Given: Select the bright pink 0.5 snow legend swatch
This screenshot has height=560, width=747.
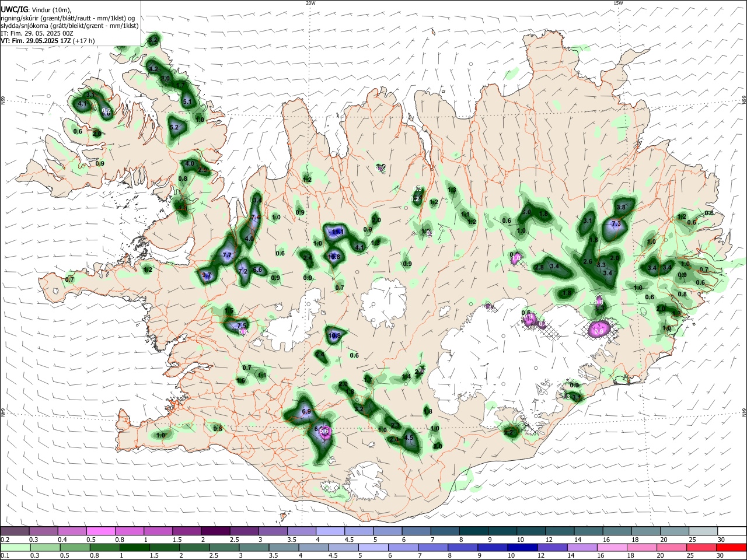Looking at the screenshot, I should pyautogui.click(x=101, y=531).
